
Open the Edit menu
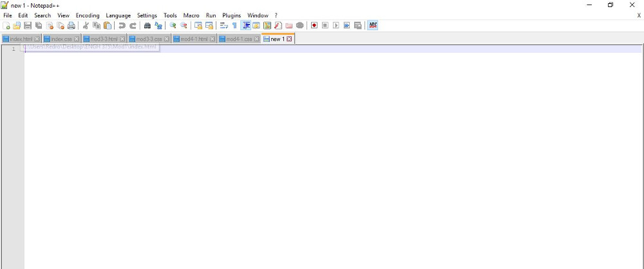(x=23, y=15)
